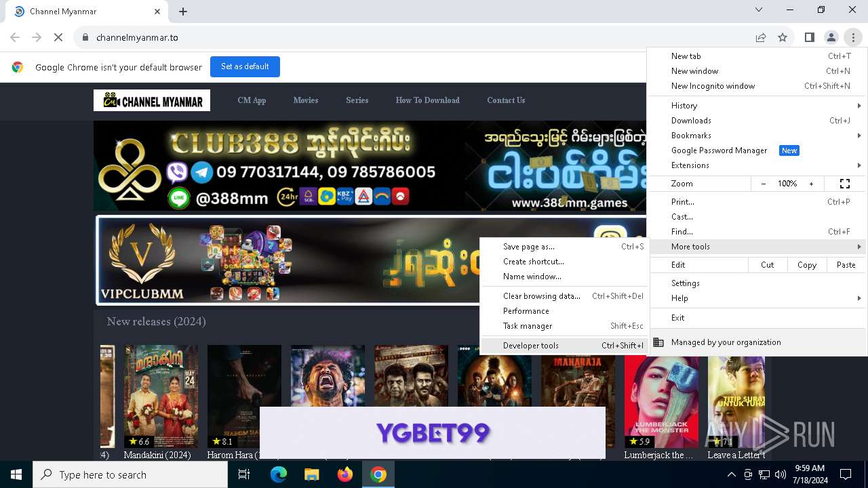Click the stop loading button

click(58, 37)
